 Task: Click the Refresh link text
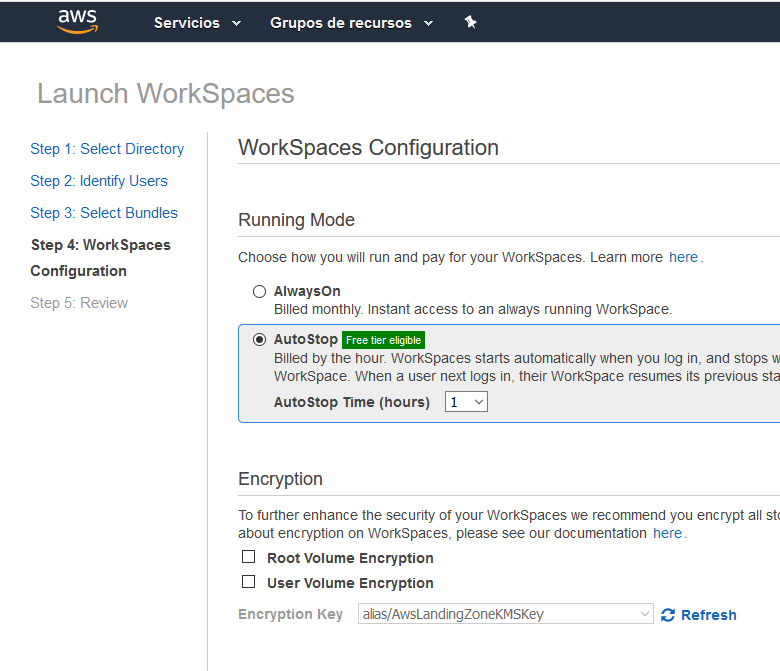tap(708, 615)
